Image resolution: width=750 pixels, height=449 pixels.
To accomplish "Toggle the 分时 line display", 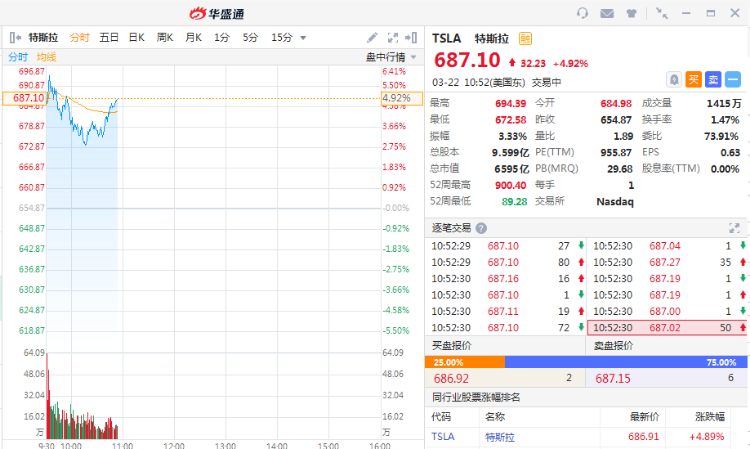I will click(18, 57).
